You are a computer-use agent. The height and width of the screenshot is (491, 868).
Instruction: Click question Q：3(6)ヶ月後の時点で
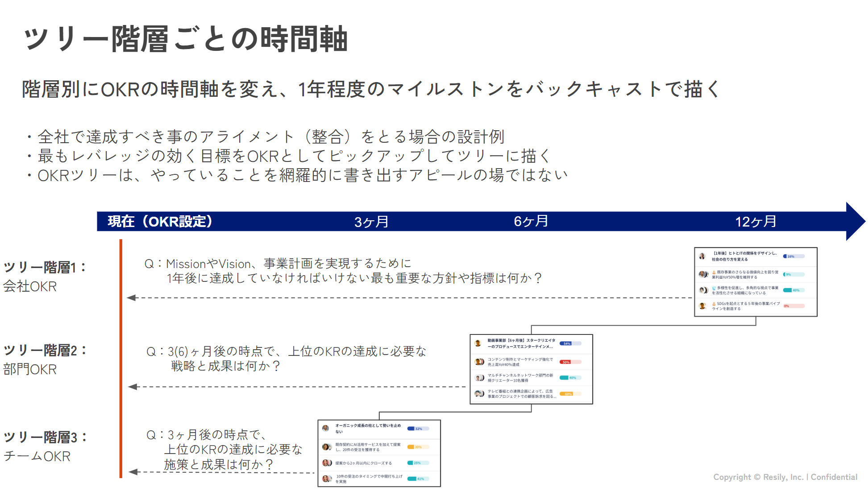[x=286, y=359]
